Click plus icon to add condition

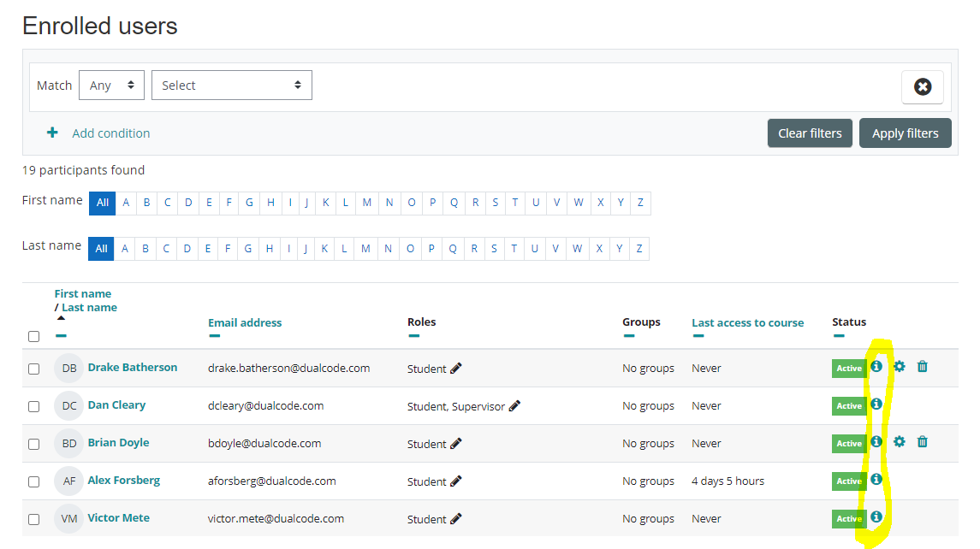click(52, 133)
